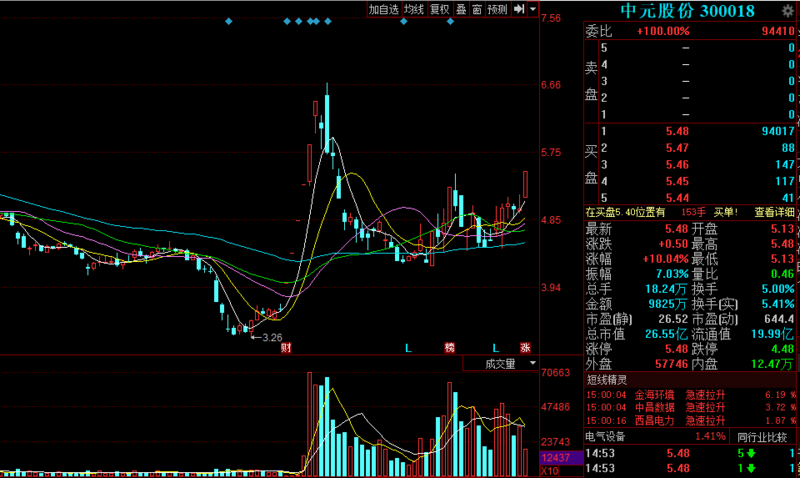Click 西昌电力 in the short-term alerts
This screenshot has height=478, width=800.
[x=655, y=421]
